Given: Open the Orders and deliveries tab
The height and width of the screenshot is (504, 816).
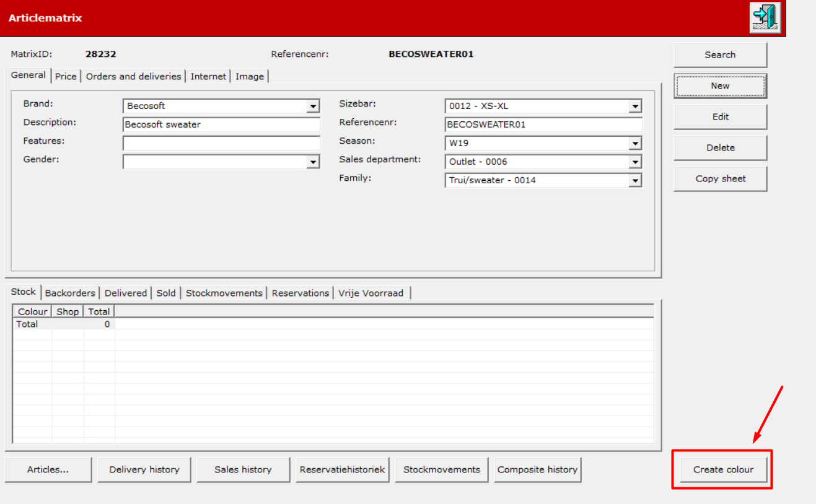Looking at the screenshot, I should tap(133, 76).
